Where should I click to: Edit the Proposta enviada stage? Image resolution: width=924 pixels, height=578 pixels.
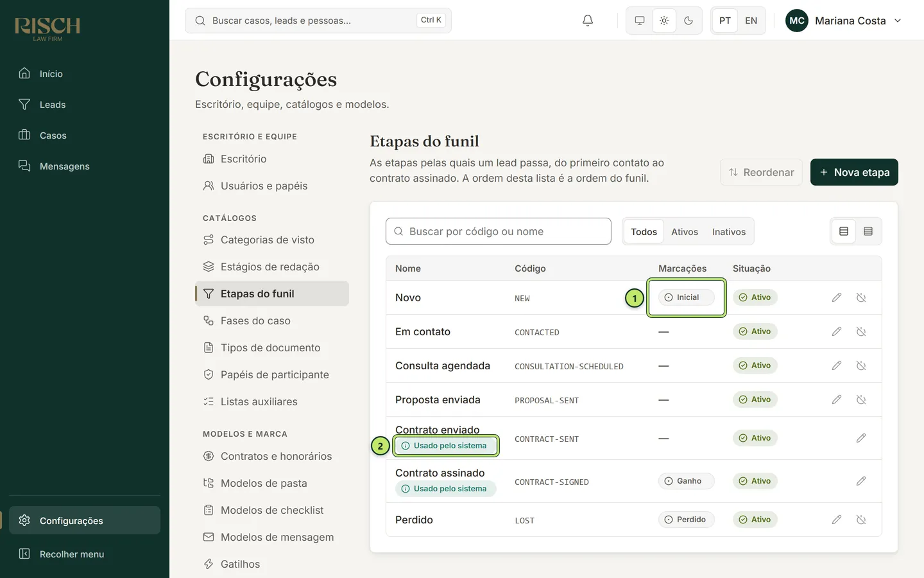[837, 399]
